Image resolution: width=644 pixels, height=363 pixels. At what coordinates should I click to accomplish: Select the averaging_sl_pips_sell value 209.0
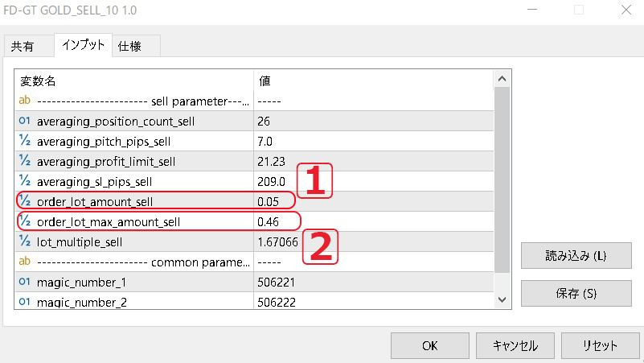point(271,181)
